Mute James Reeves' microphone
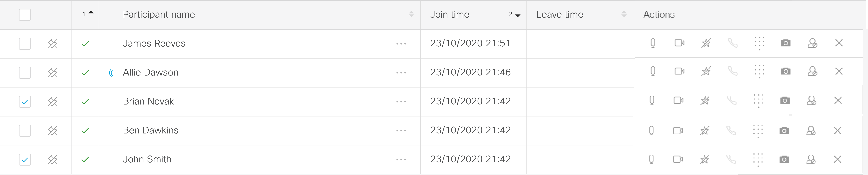The image size is (868, 175). pos(653,43)
